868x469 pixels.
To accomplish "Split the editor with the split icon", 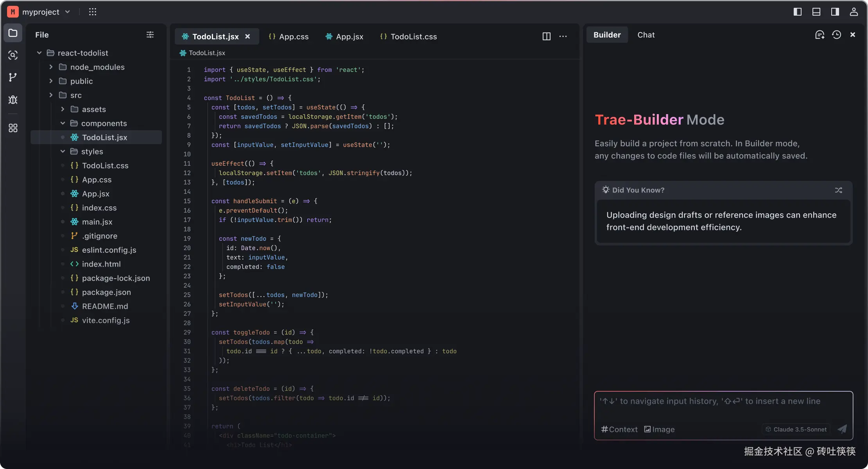I will coord(547,36).
